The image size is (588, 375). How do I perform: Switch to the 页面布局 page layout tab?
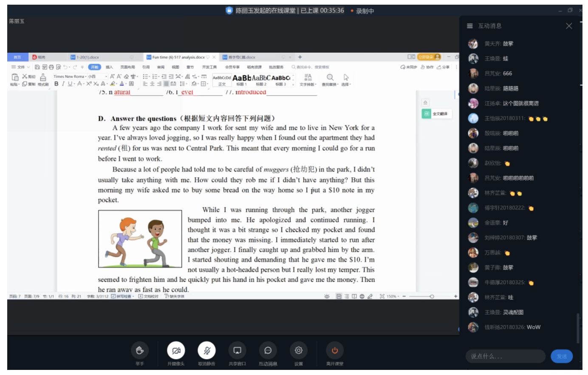pos(127,67)
